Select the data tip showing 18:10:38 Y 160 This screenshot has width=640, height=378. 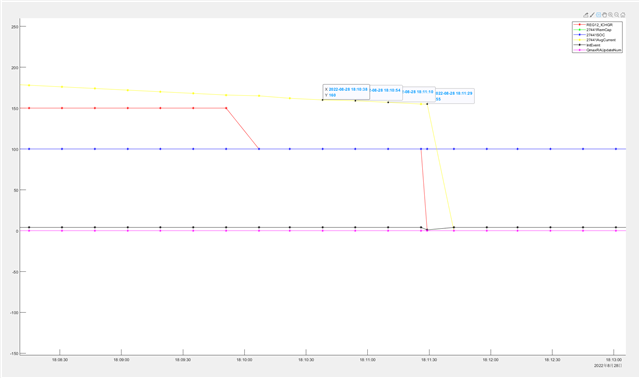click(346, 92)
